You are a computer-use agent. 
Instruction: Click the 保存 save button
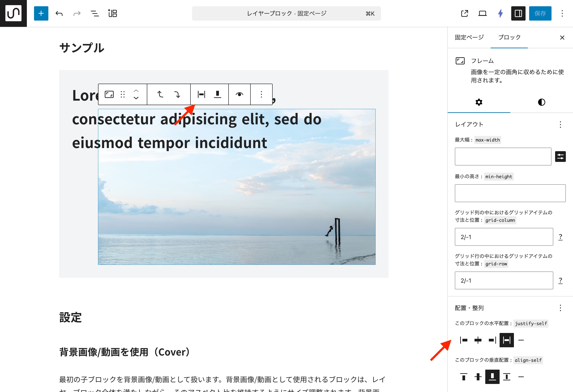click(540, 13)
